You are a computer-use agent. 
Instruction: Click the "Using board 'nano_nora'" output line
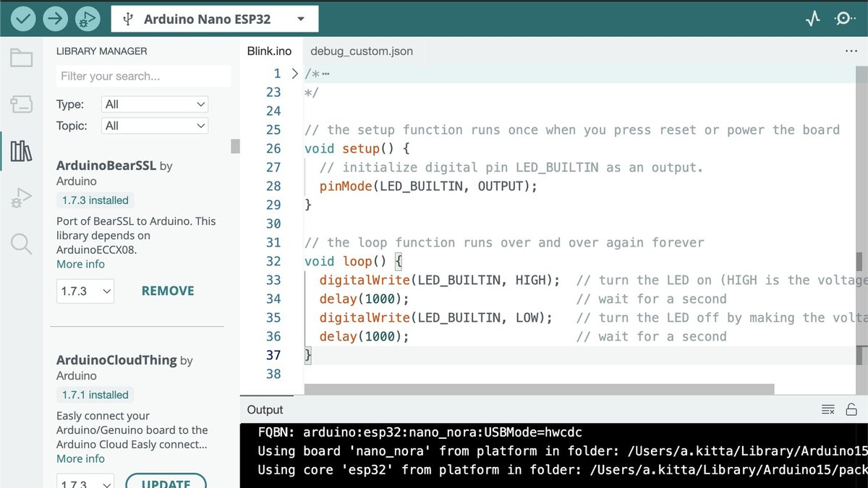pyautogui.click(x=563, y=451)
